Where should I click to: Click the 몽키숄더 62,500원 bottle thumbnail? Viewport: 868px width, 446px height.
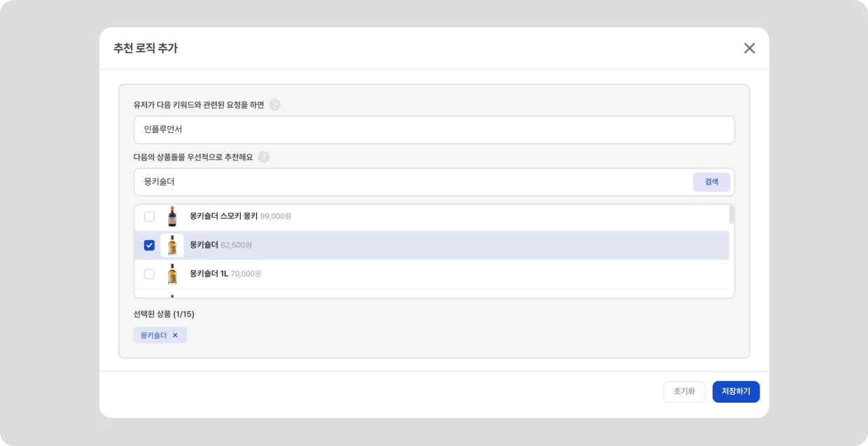172,245
